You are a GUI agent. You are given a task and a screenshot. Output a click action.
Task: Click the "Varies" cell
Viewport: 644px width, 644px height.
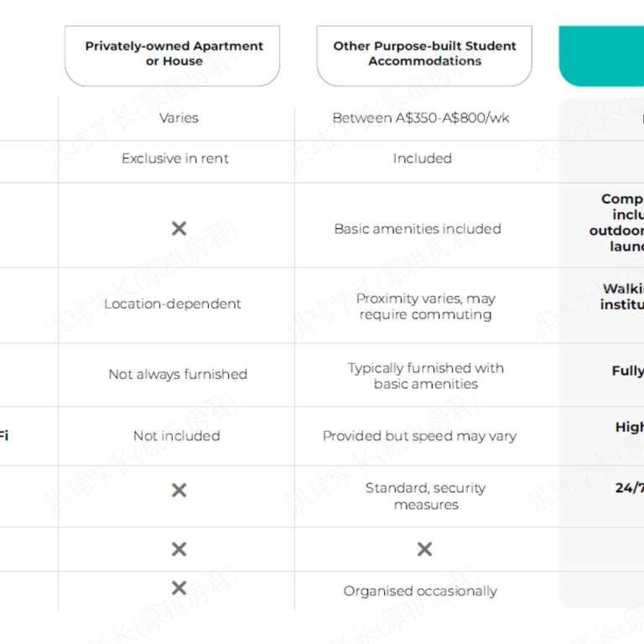coord(179,118)
